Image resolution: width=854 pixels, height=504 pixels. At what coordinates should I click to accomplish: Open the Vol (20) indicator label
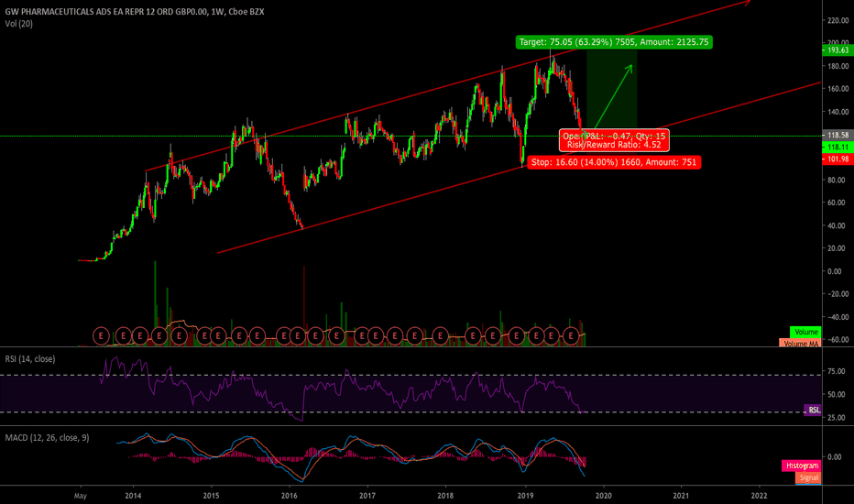tap(18, 24)
